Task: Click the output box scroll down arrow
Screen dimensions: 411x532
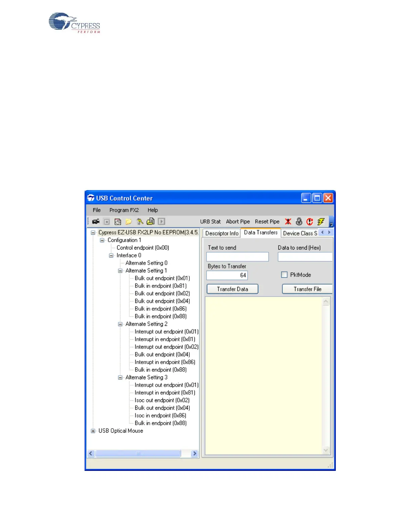Action: tap(326, 450)
